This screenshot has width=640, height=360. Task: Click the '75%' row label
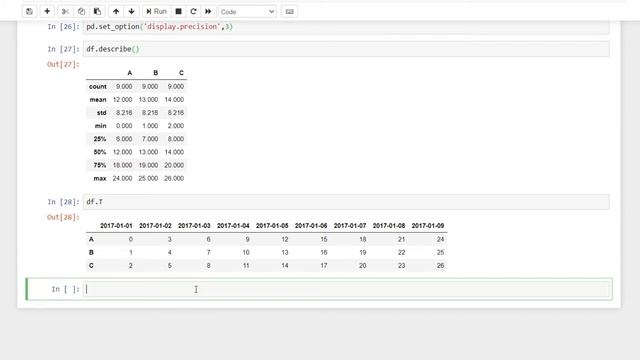[x=100, y=165]
